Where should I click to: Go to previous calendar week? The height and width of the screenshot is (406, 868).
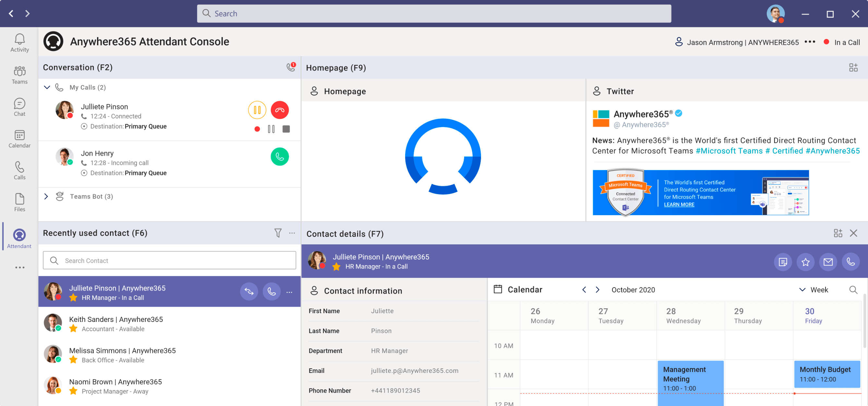[584, 290]
